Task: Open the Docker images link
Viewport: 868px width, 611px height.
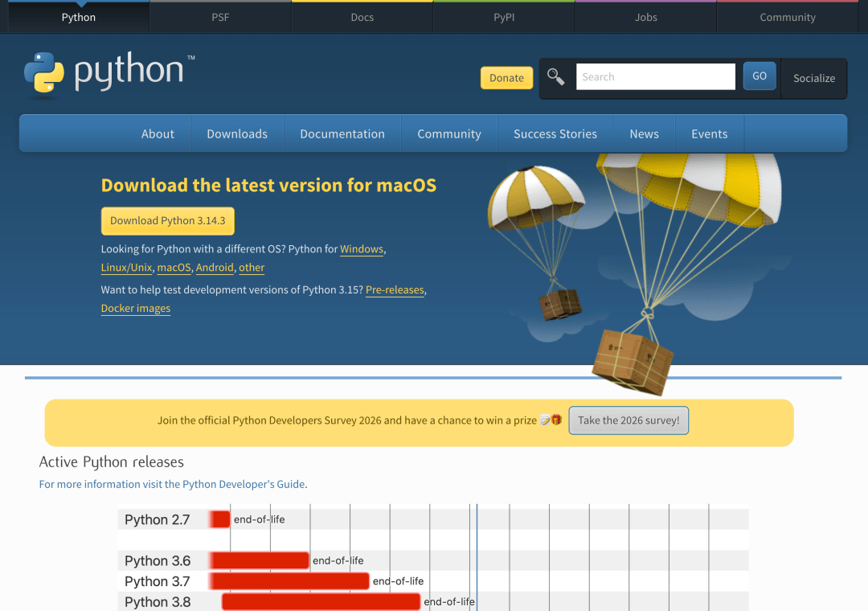Action: [x=136, y=308]
